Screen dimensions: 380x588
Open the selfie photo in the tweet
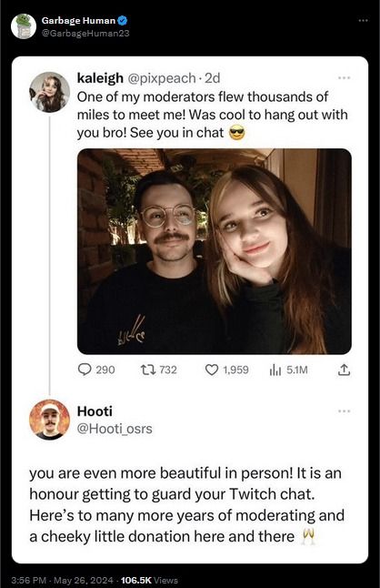point(215,251)
